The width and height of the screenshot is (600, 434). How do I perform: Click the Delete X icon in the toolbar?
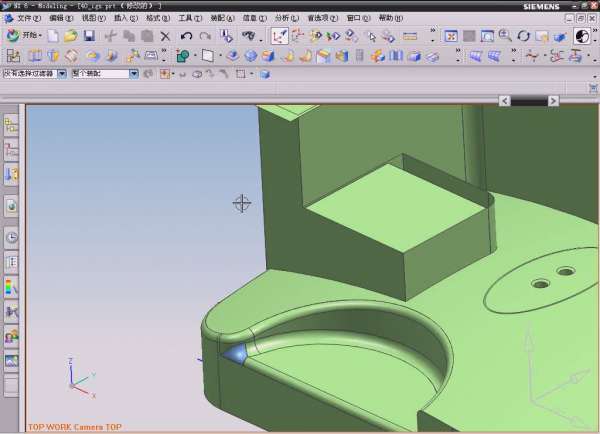click(165, 36)
